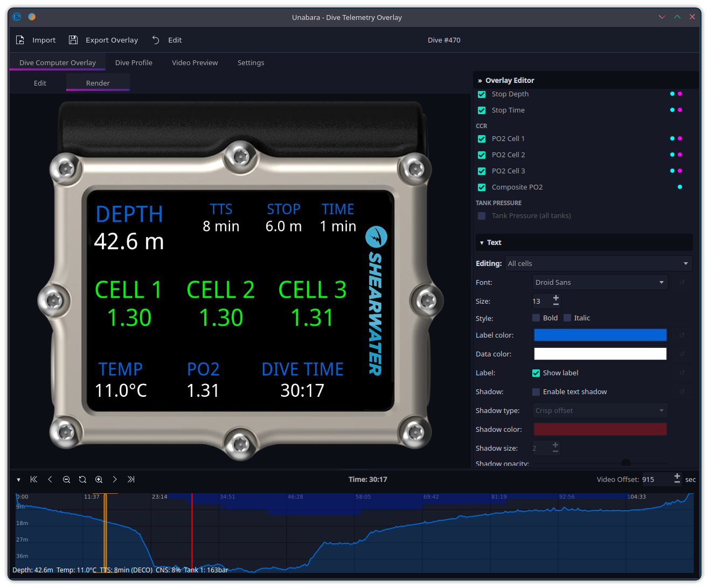The image size is (709, 588).
Task: Open the Droid Sans font dropdown
Action: click(600, 282)
